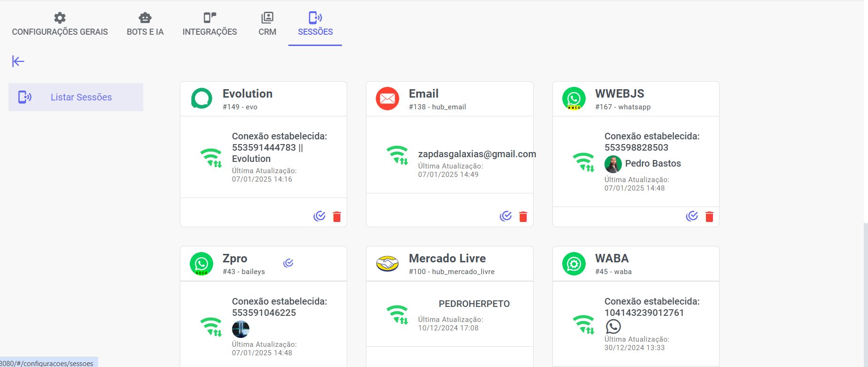Click the Mercado Livre handshake logo
The height and width of the screenshot is (367, 868).
(x=387, y=264)
